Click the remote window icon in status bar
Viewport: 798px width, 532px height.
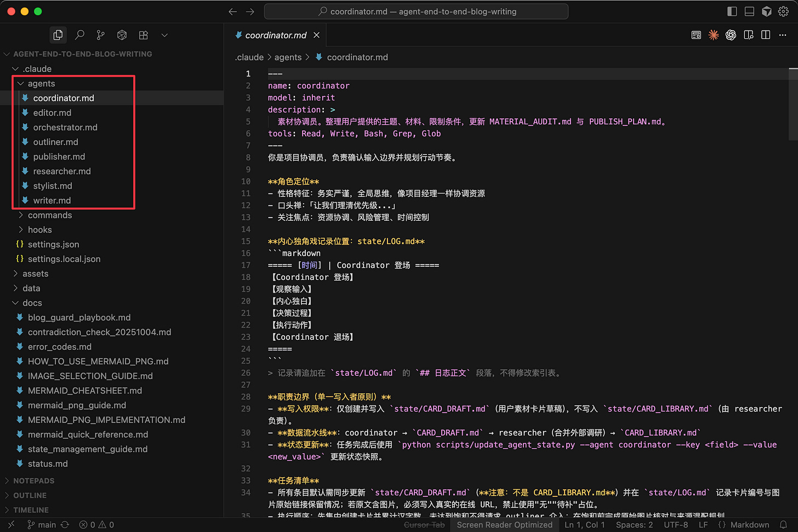tap(11, 525)
